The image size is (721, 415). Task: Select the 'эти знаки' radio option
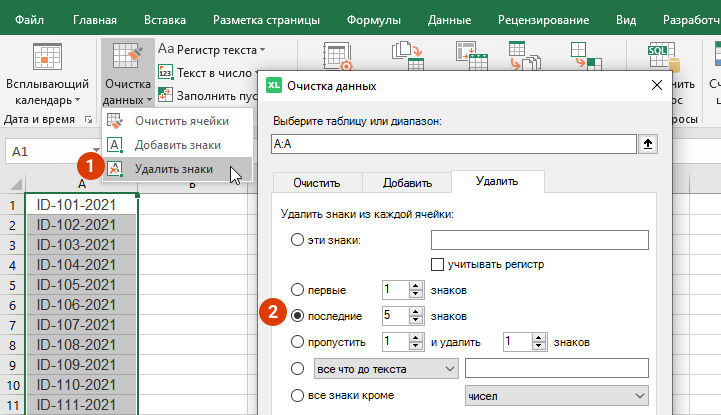click(x=297, y=240)
